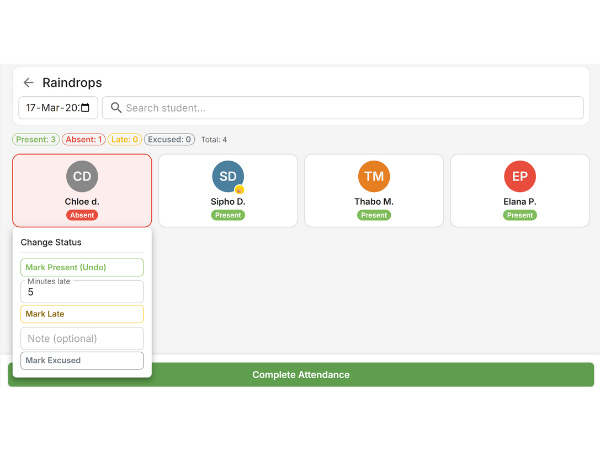600x450 pixels.
Task: Select Mark Present (Undo) option
Action: 82,267
